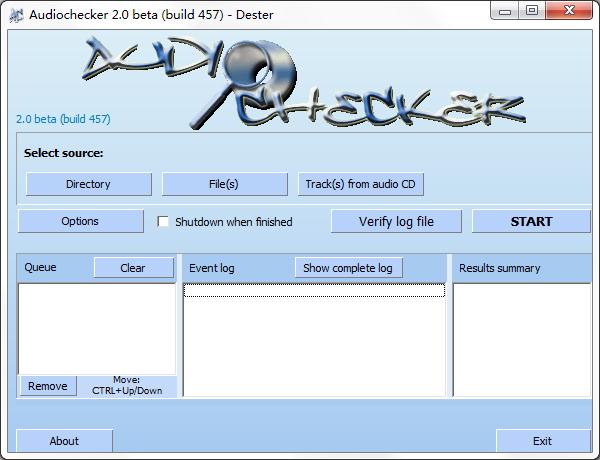Pick Track(s) from audio CD
Screen dimensions: 600x460
(361, 184)
